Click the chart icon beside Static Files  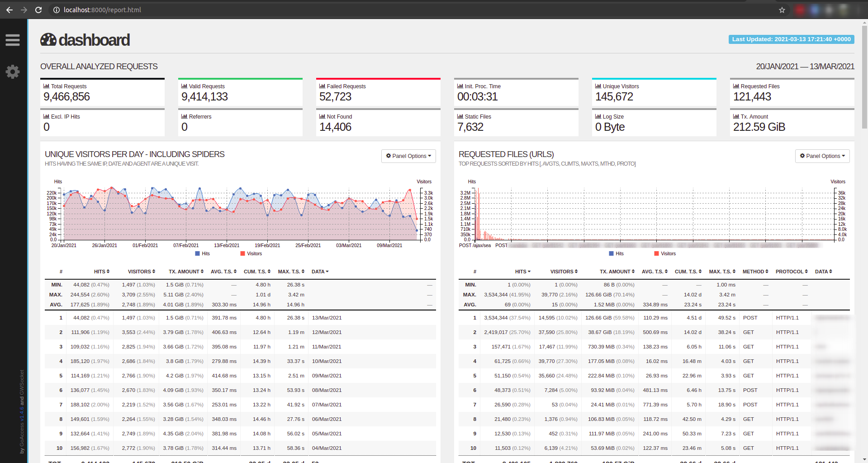click(x=460, y=116)
